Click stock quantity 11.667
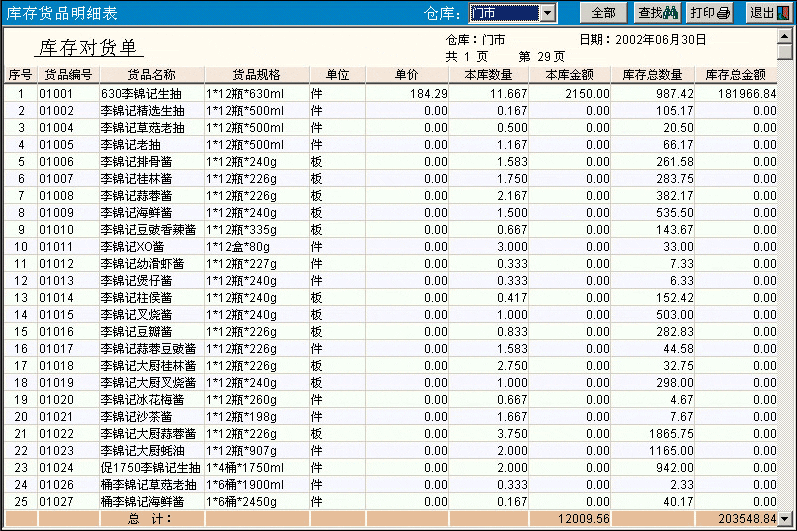Screen dimensions: 797x531 point(509,94)
